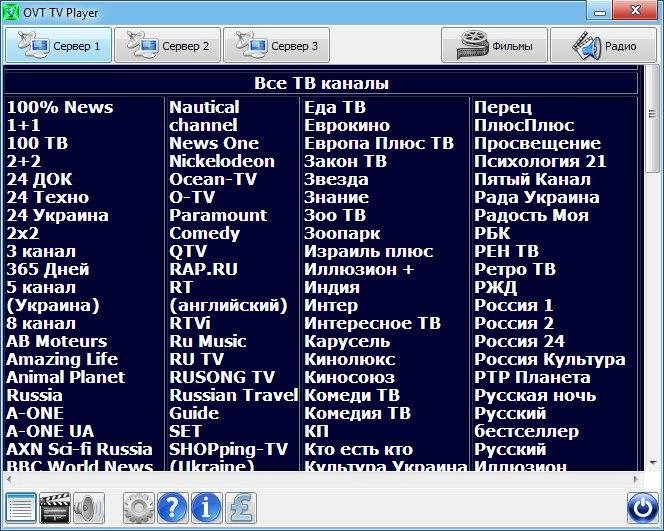Select channel "RUSONG TV"
The width and height of the screenshot is (664, 531).
222,377
